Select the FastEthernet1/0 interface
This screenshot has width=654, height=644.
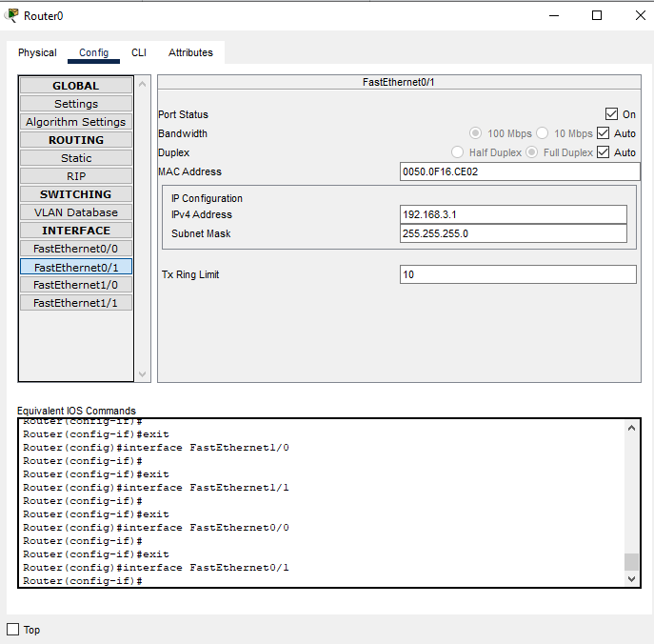[76, 285]
